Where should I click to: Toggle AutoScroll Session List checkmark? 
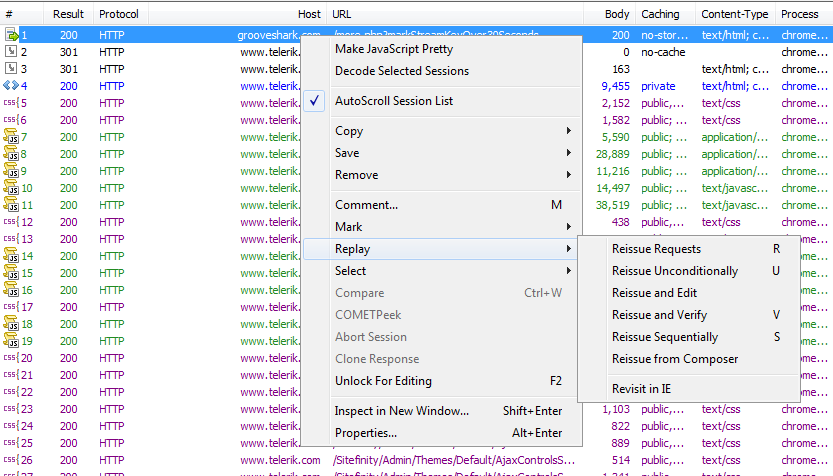pos(314,100)
